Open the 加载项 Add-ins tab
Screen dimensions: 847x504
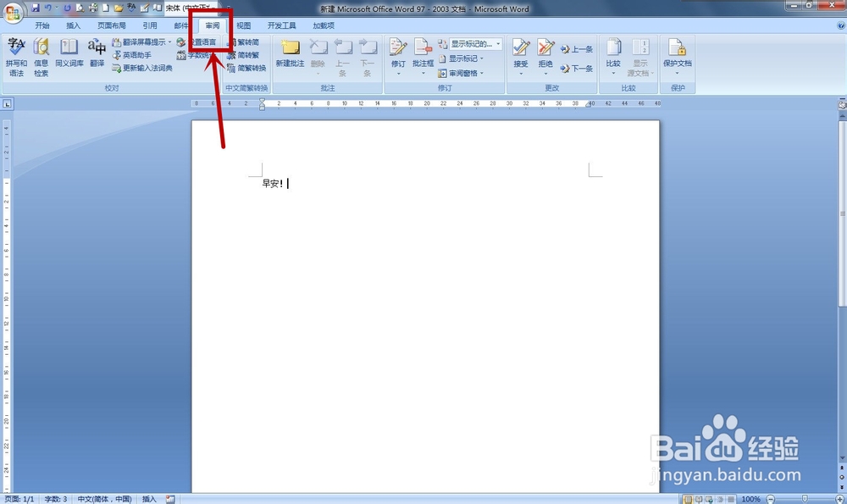[x=324, y=25]
